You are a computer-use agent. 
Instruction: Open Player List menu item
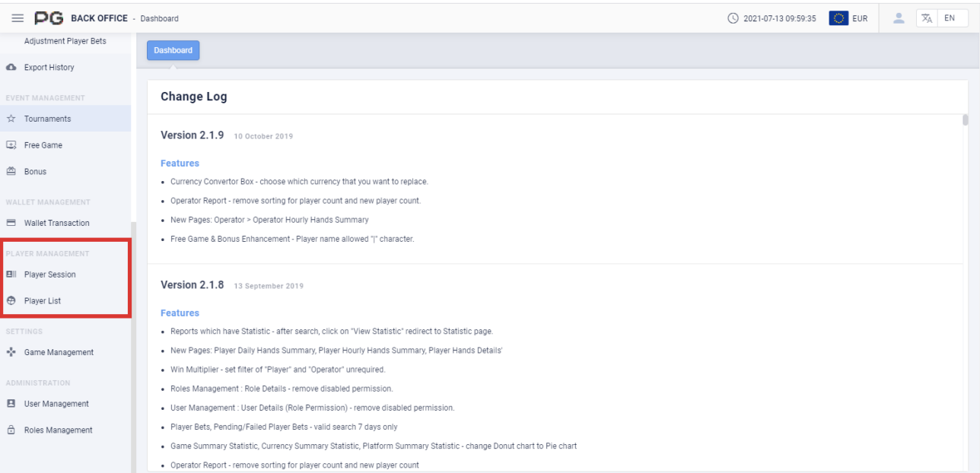point(43,301)
